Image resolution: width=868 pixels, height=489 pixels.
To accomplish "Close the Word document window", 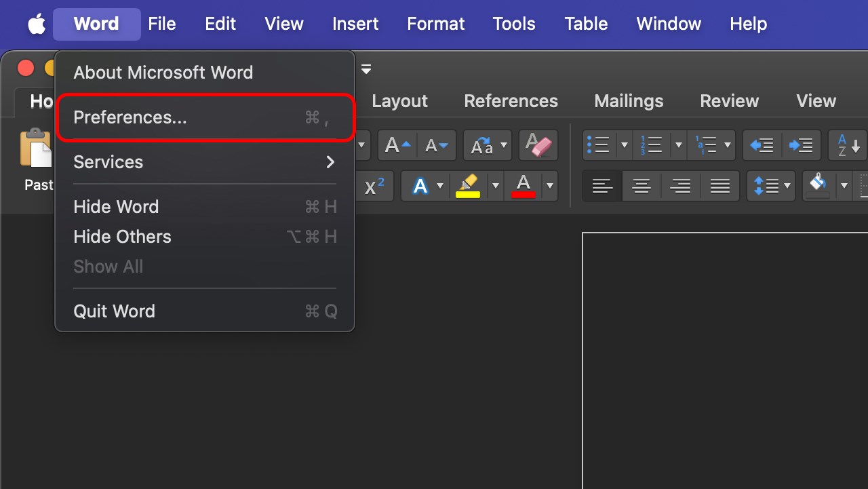I will click(x=26, y=68).
